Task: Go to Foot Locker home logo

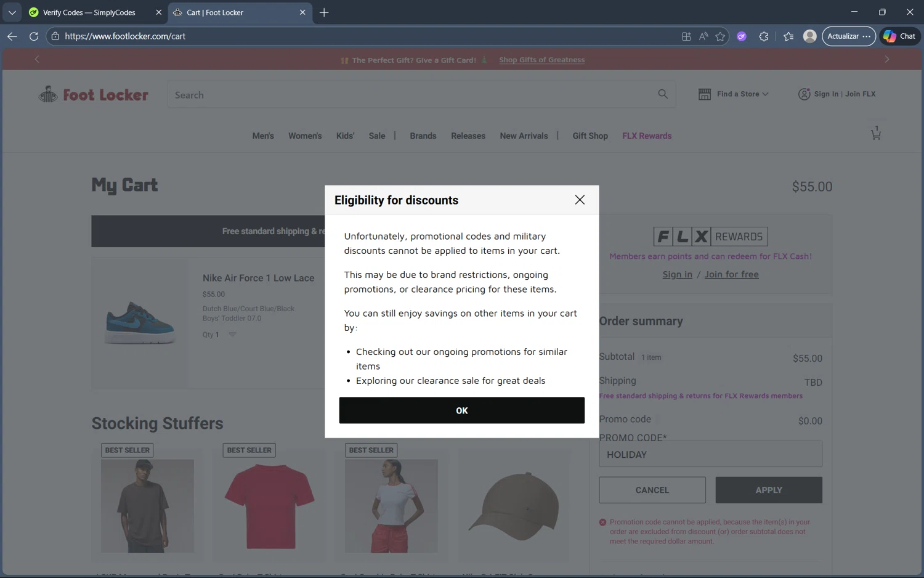Action: [94, 94]
